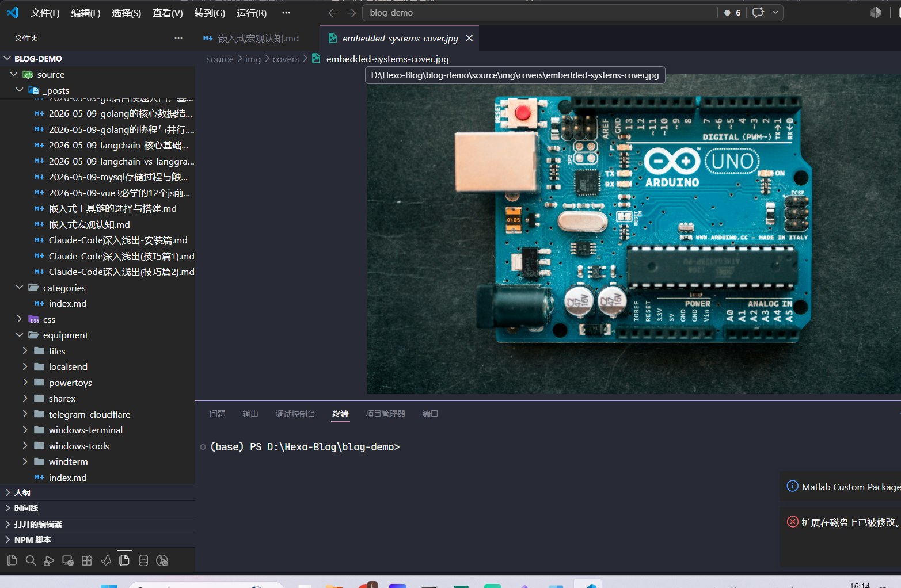Screen dimensions: 901x588
Task: Click the VS Code icon in the Windows taskbar
Action: point(588,585)
